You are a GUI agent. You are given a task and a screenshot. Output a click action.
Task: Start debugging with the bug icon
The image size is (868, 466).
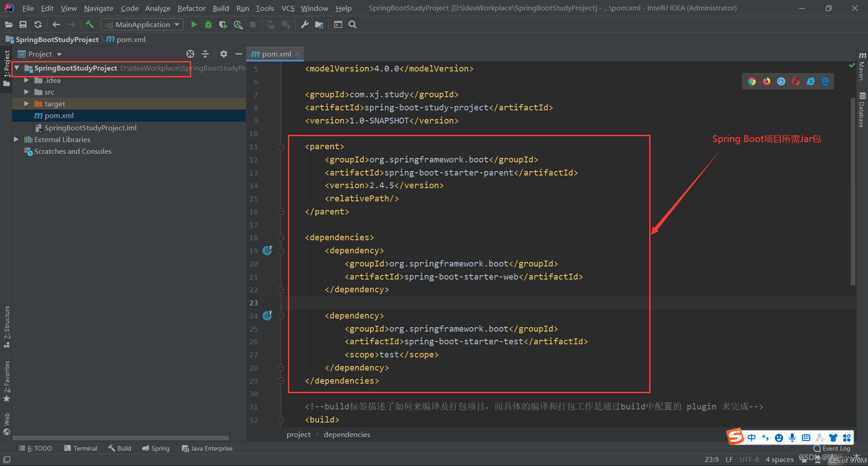click(208, 24)
